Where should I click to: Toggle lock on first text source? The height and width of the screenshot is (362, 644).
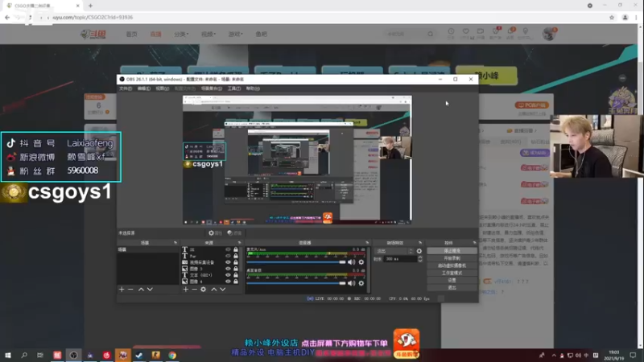pyautogui.click(x=236, y=249)
